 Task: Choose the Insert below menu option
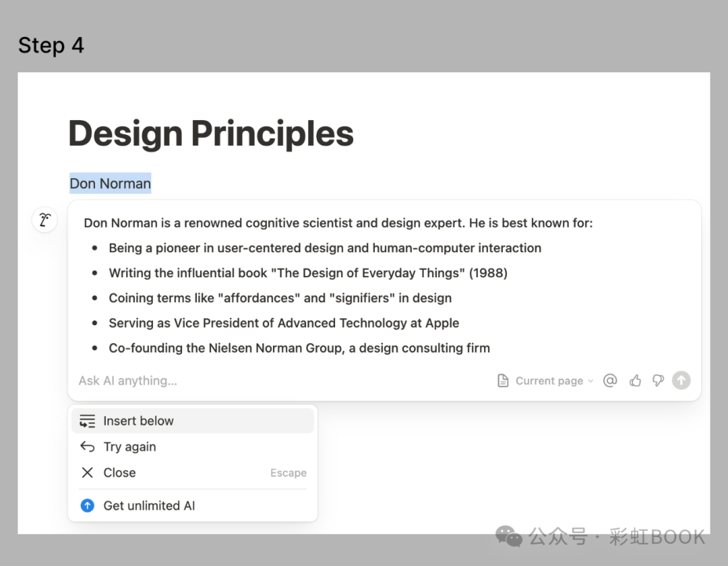tap(138, 421)
